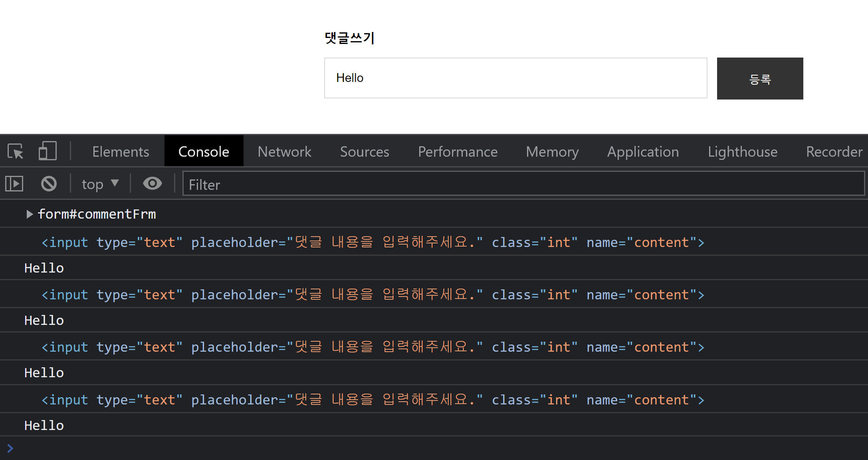
Task: Click the comment input containing Hello
Action: pos(515,78)
